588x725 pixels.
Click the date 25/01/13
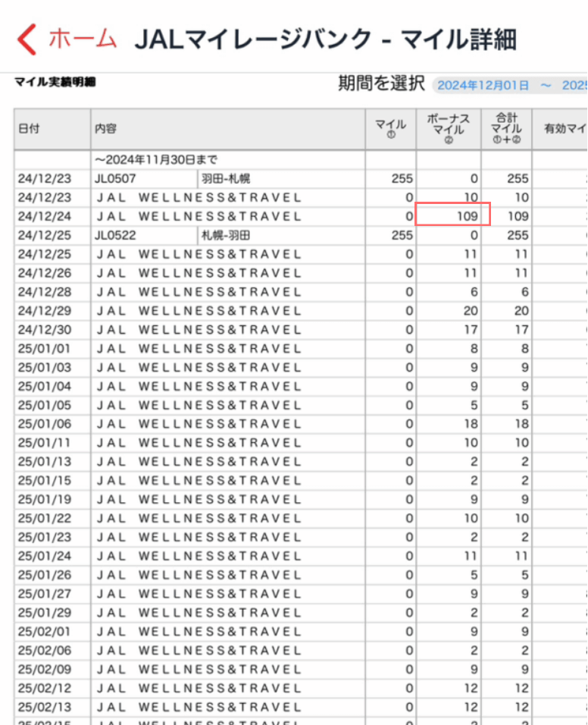coord(45,462)
